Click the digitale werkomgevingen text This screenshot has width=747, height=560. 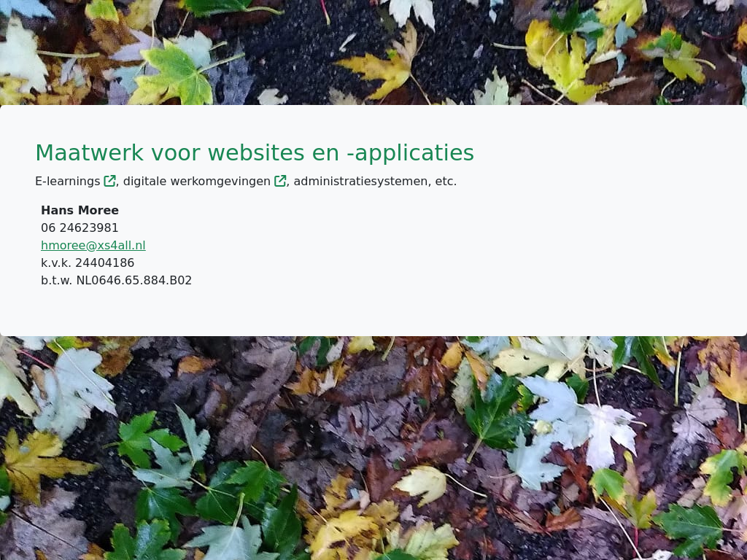click(197, 182)
